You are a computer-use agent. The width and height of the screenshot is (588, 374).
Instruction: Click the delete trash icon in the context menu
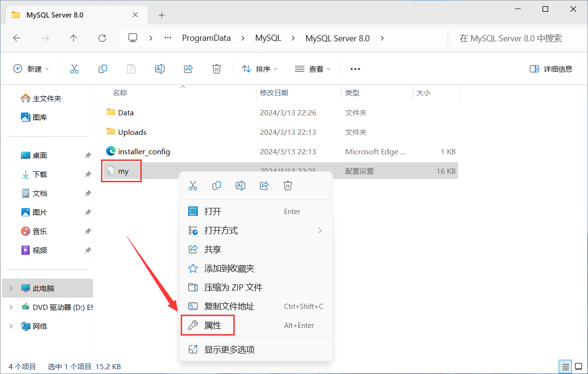tap(288, 186)
